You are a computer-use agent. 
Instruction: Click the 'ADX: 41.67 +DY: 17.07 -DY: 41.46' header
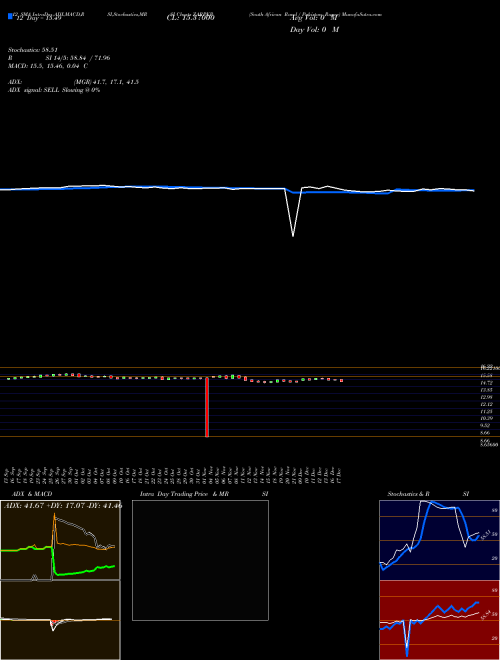pos(63,506)
